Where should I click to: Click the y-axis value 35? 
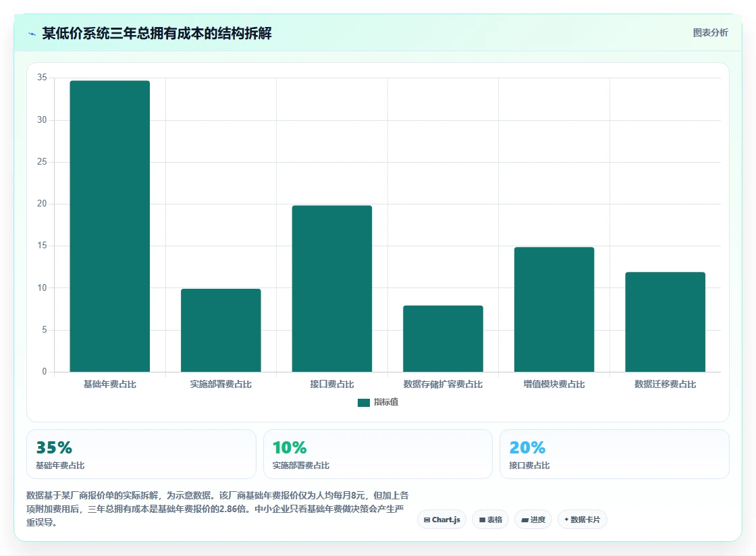(x=42, y=78)
